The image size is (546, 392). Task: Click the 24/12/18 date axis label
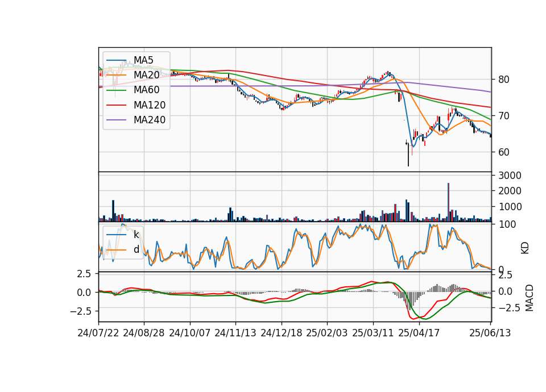(x=282, y=333)
